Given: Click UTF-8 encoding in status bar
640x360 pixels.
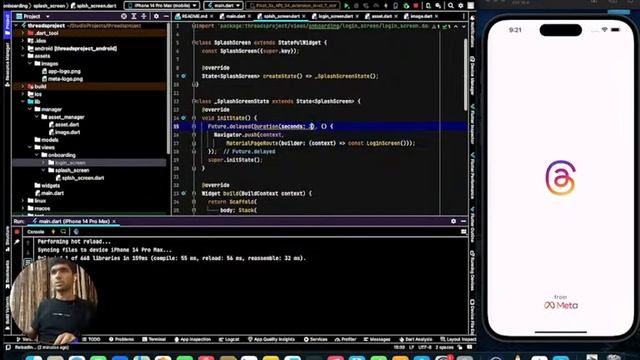Looking at the screenshot, I should pyautogui.click(x=424, y=348).
